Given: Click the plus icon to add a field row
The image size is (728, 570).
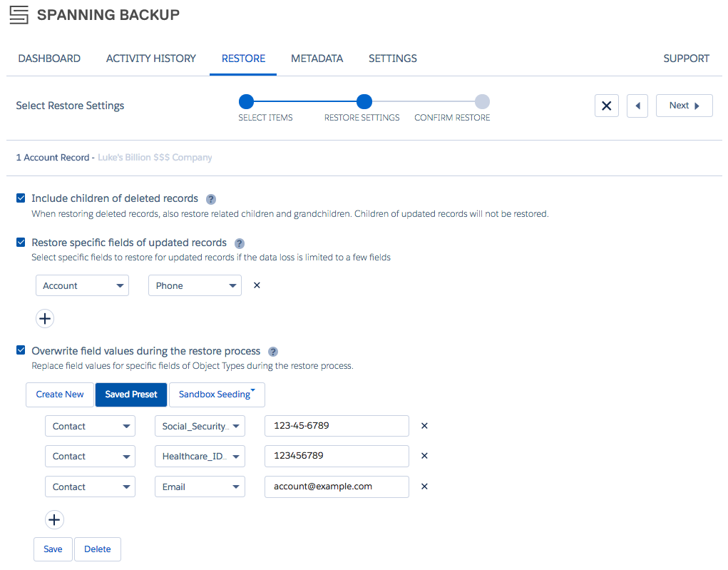Looking at the screenshot, I should coord(45,318).
